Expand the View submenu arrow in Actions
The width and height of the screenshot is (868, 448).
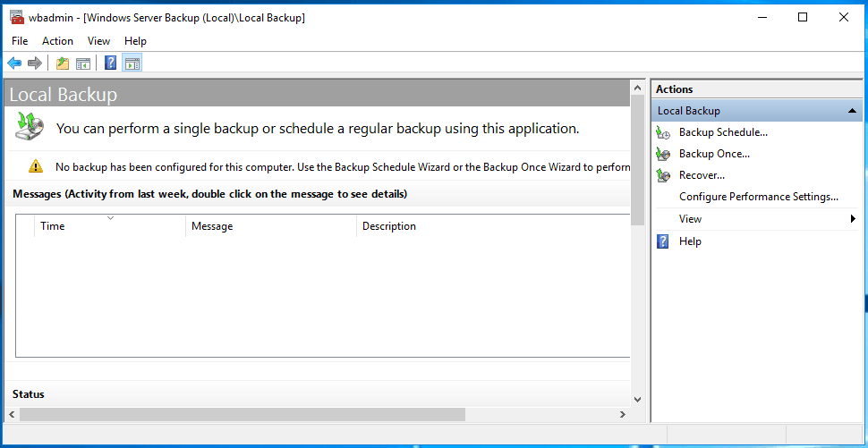[853, 219]
